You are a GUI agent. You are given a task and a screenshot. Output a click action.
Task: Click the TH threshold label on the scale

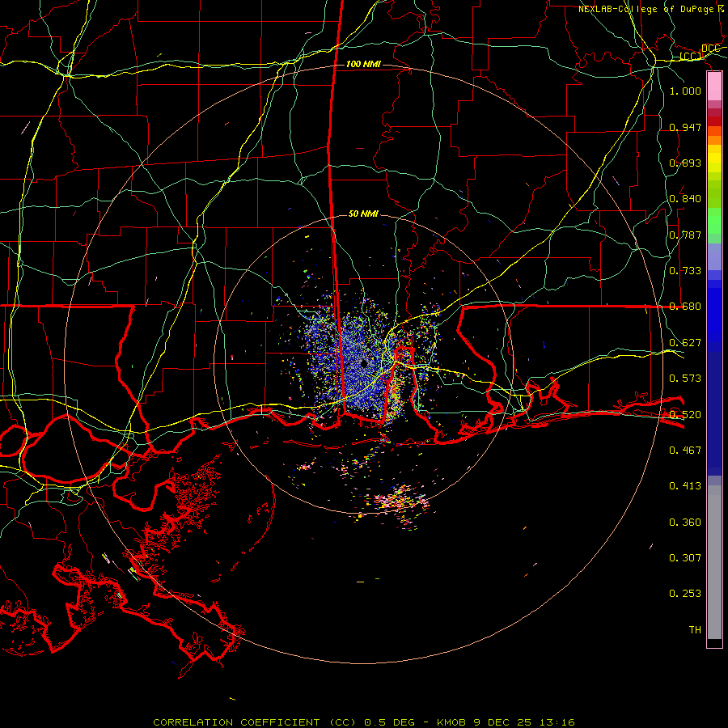coord(695,630)
